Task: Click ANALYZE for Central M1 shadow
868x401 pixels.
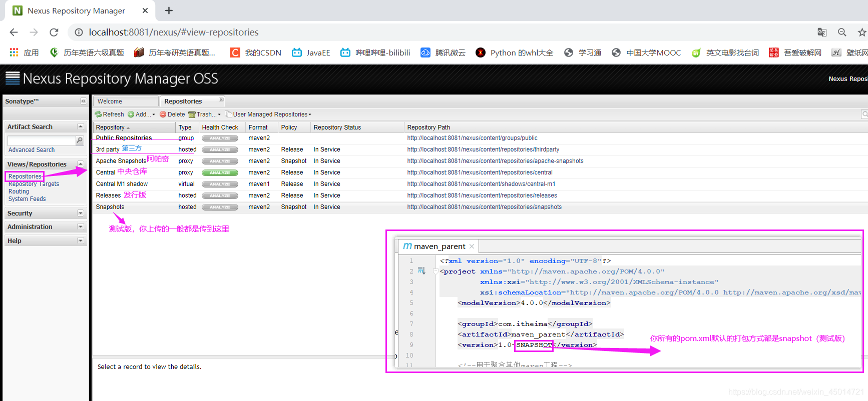Action: click(x=220, y=184)
